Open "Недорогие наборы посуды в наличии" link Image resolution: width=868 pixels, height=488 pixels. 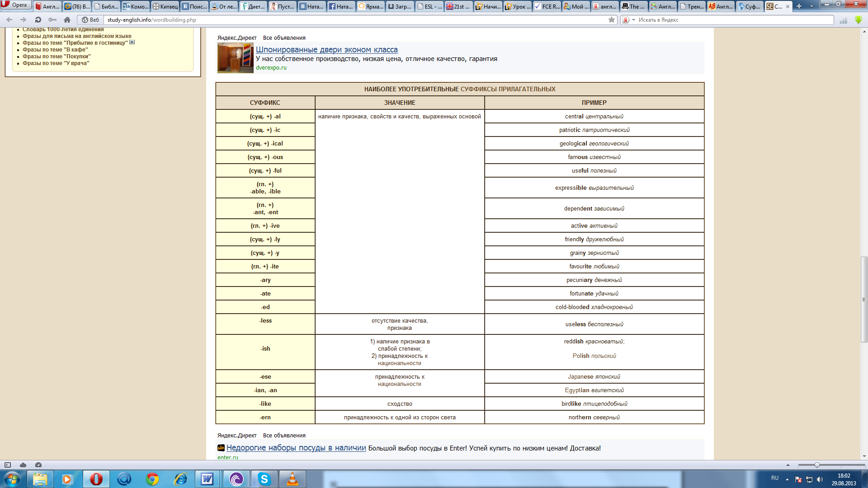click(296, 448)
